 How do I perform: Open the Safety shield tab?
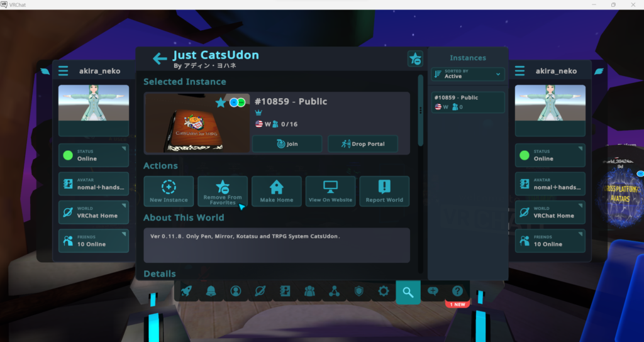tap(359, 292)
